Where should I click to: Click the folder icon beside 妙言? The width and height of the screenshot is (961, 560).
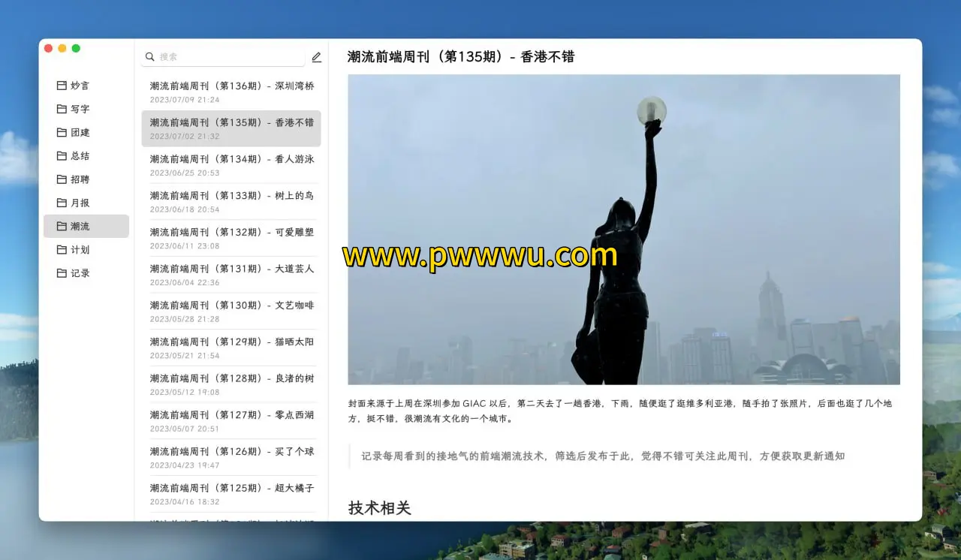pos(62,86)
